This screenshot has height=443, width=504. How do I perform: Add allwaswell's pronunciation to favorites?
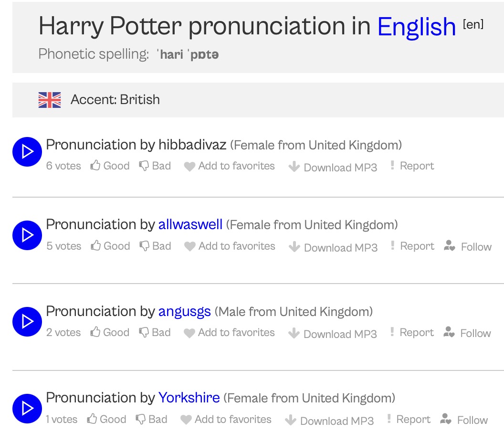click(x=230, y=246)
